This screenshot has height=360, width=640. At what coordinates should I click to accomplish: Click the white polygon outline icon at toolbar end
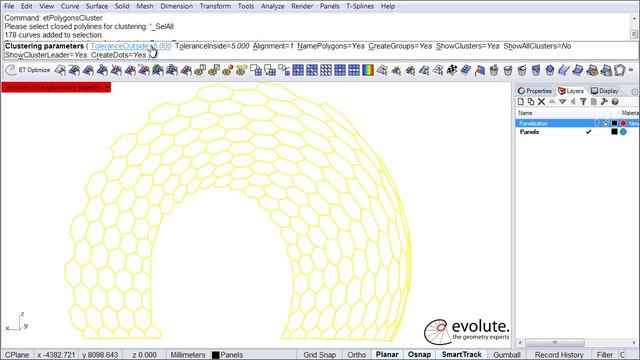tap(620, 70)
